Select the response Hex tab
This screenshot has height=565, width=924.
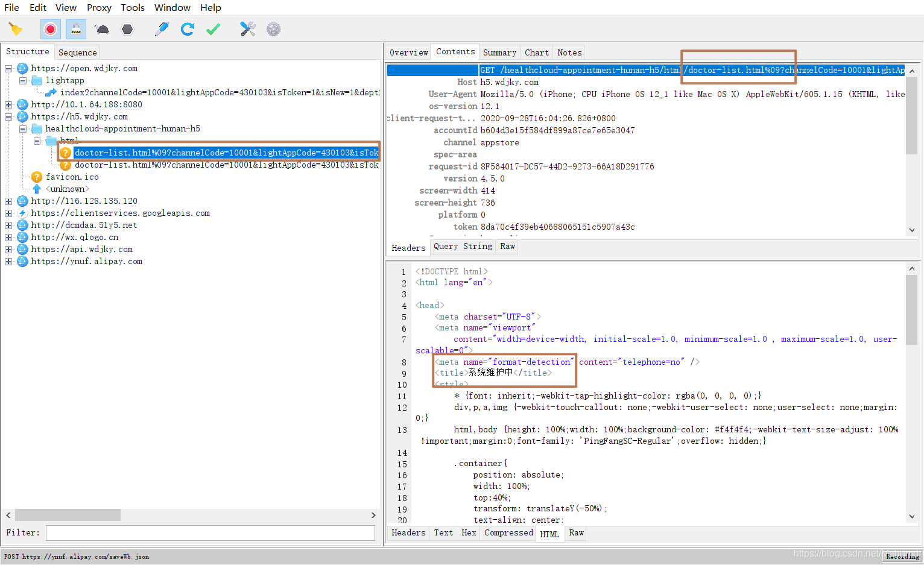pos(469,532)
